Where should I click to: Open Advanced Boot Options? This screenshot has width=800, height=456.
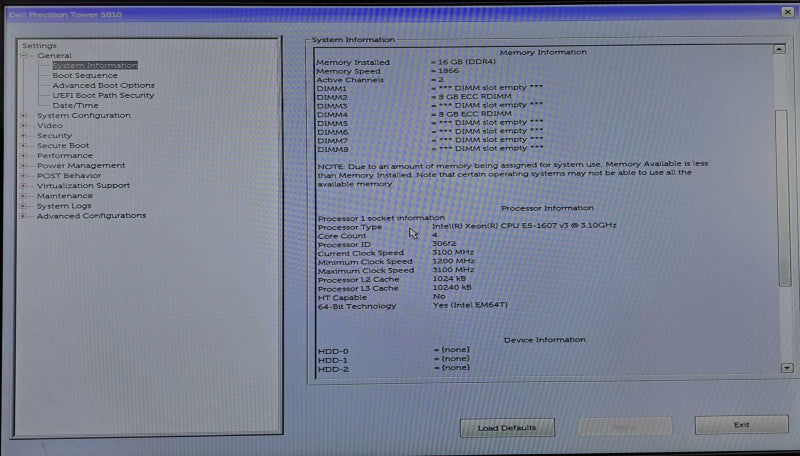pyautogui.click(x=103, y=85)
